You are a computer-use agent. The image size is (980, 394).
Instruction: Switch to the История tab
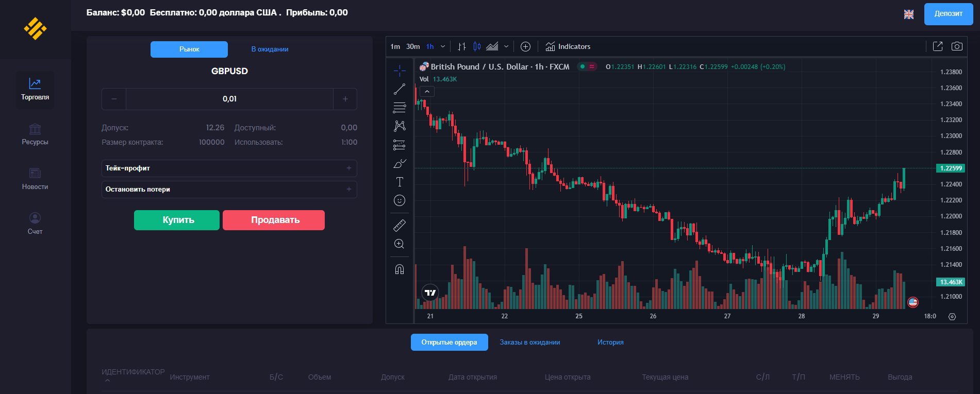[x=610, y=342]
